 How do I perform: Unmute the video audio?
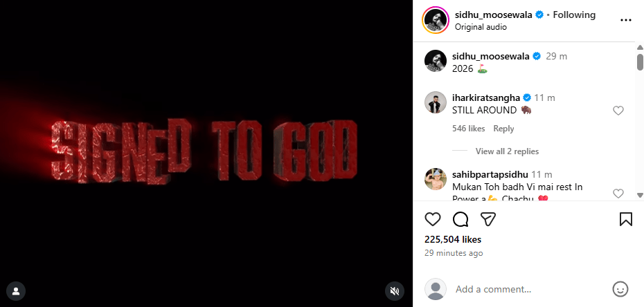(x=395, y=291)
